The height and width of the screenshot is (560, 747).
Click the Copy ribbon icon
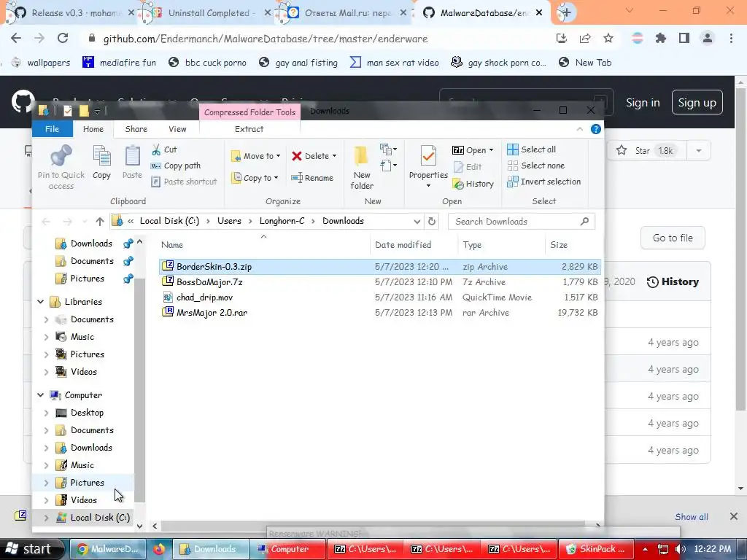click(x=101, y=157)
